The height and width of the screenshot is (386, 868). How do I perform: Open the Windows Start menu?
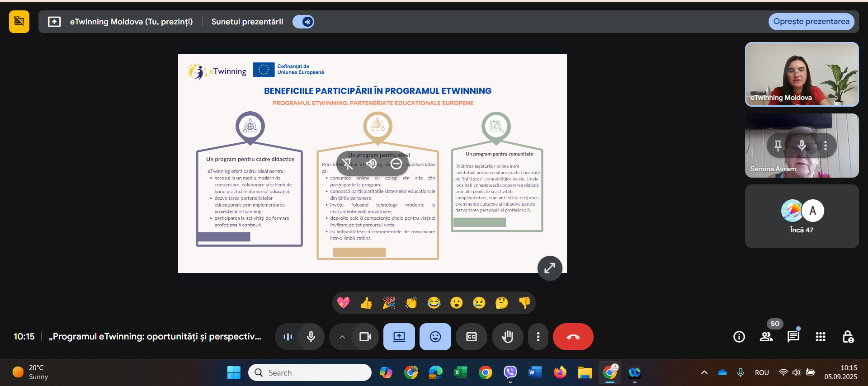[234, 373]
